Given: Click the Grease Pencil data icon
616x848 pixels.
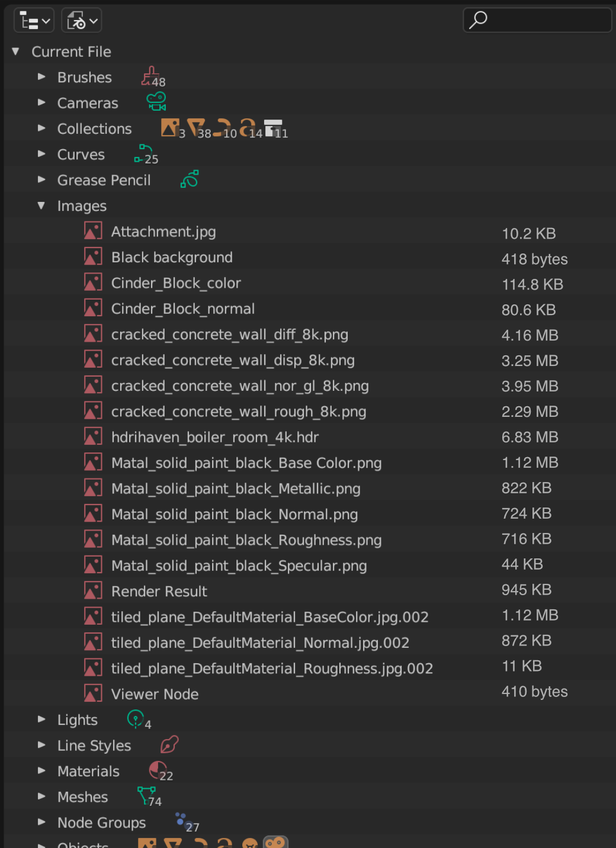Looking at the screenshot, I should [190, 179].
